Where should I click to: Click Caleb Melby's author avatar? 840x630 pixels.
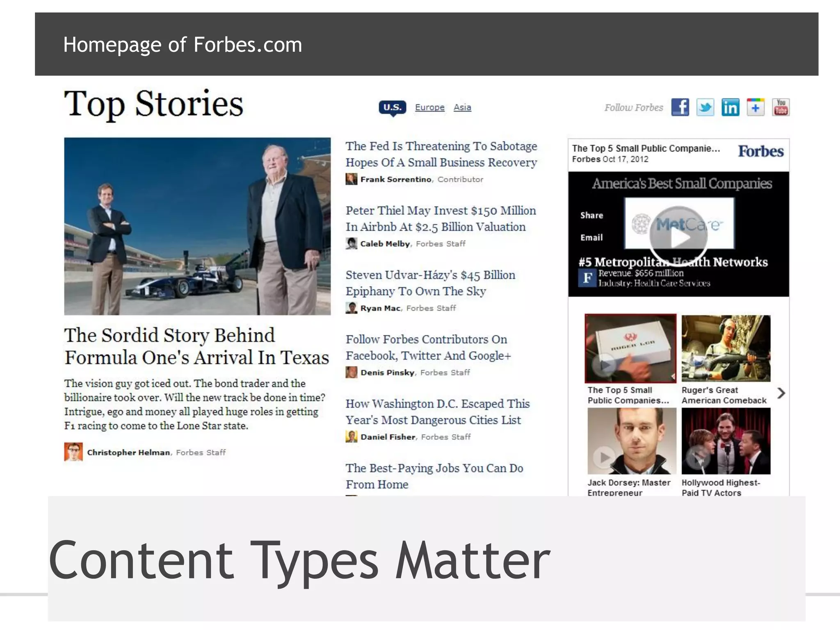(352, 243)
